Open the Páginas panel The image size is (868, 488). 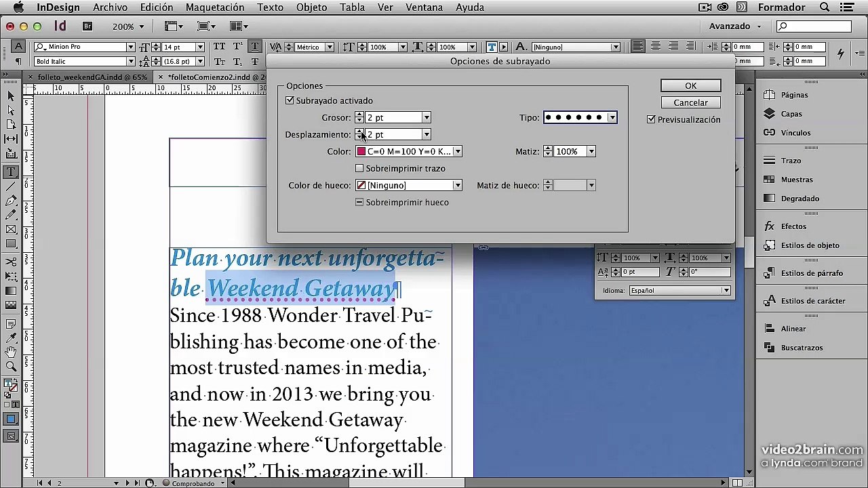point(794,95)
